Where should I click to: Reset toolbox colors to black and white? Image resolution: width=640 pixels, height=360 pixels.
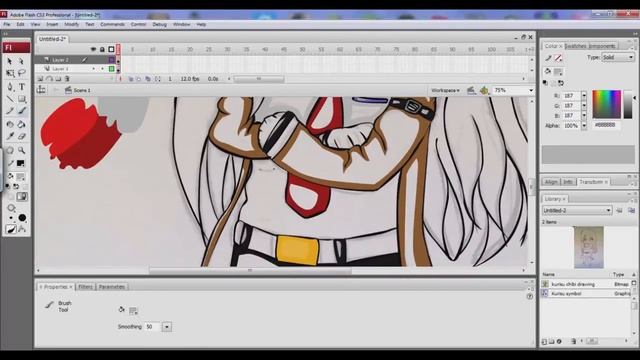tap(8, 186)
